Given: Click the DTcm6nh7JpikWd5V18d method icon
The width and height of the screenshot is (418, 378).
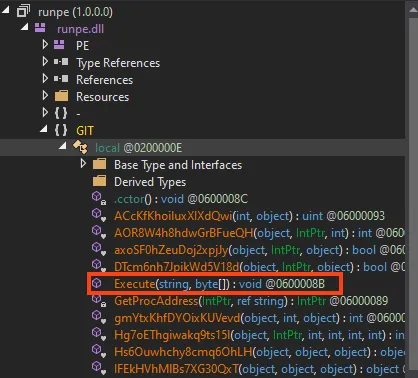Looking at the screenshot, I should point(99,266).
